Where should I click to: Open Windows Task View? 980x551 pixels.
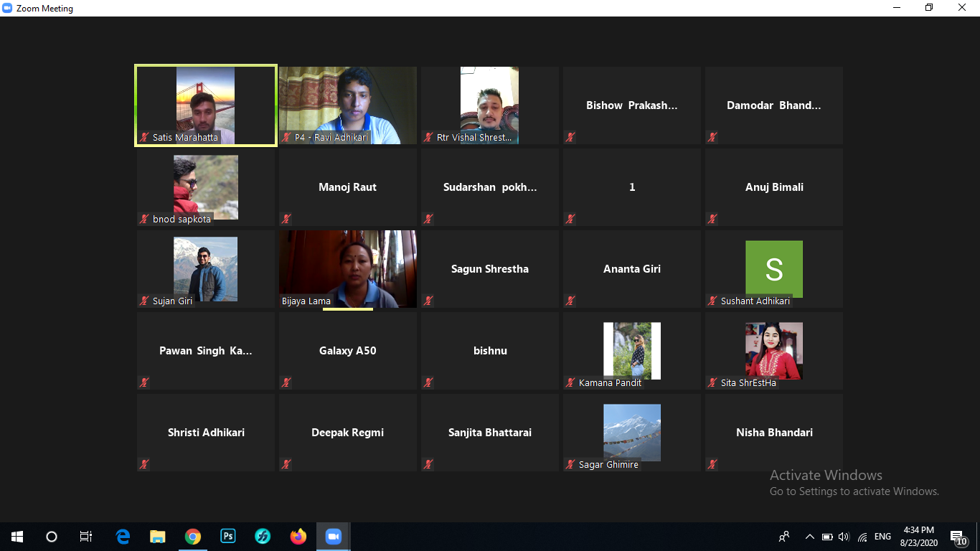(86, 536)
